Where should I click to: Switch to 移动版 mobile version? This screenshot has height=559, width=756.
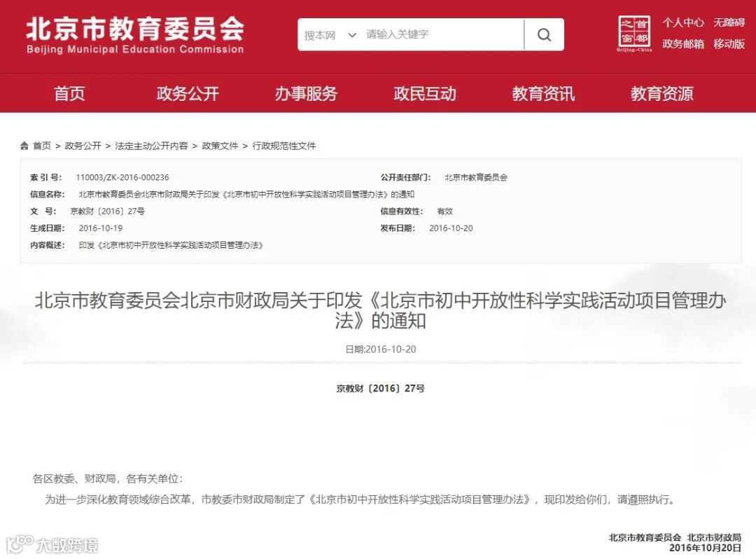point(729,44)
